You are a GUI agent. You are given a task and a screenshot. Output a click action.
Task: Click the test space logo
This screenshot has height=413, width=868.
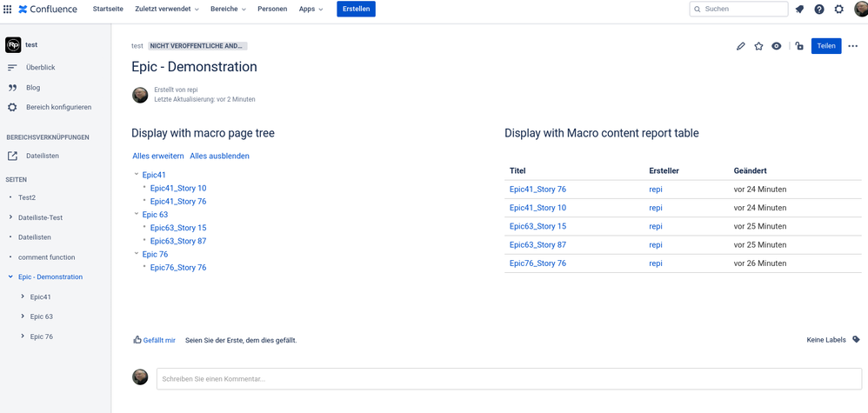(13, 45)
